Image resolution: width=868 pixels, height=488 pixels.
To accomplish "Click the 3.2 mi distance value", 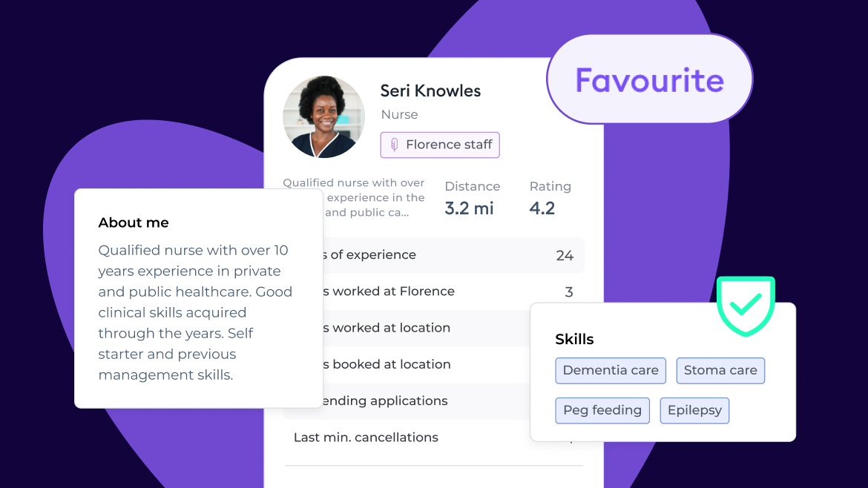I will click(469, 208).
